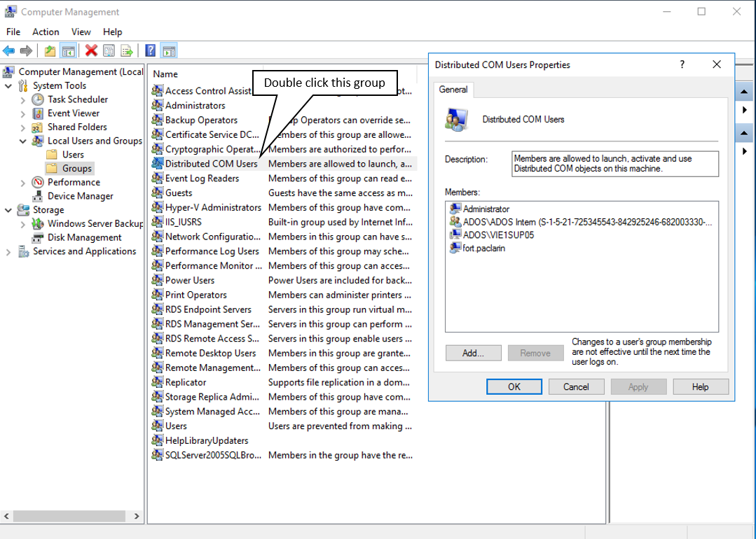Open the View menu
This screenshot has width=756, height=539.
point(81,31)
